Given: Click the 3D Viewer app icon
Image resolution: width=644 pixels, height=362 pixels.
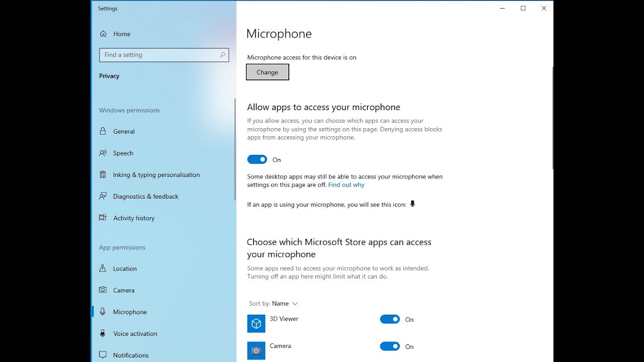Looking at the screenshot, I should tap(256, 324).
